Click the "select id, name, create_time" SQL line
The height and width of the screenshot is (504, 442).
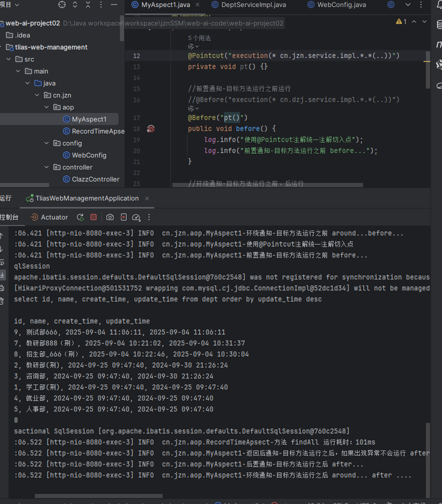tap(168, 299)
